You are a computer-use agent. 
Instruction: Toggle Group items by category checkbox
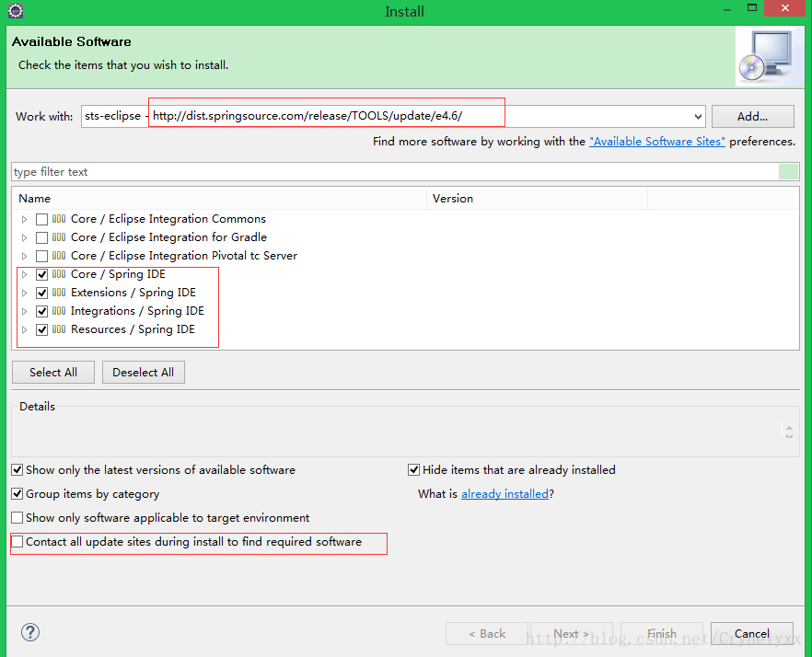point(17,494)
